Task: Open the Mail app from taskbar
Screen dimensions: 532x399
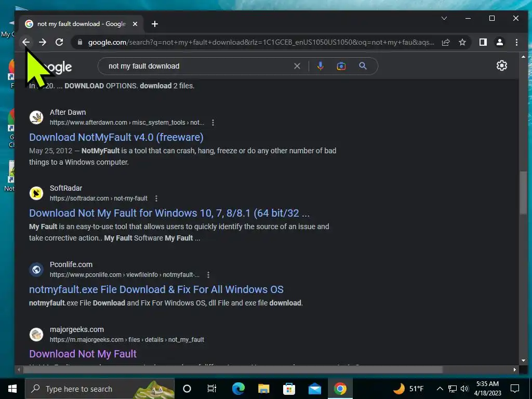Action: (314, 389)
